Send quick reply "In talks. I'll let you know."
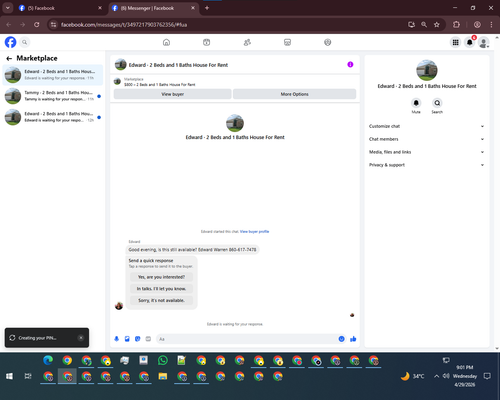 point(161,289)
